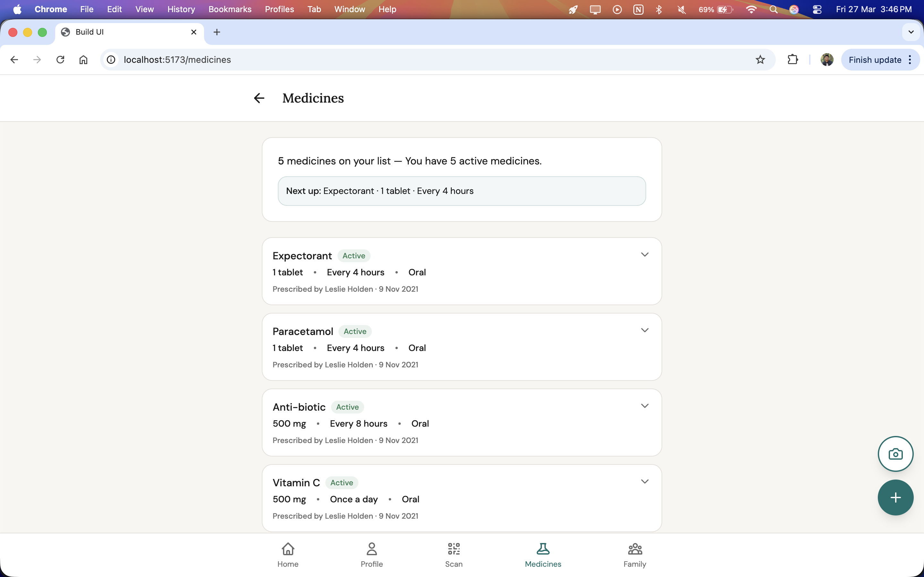Select the Medicines tab in bottom bar
924x577 pixels.
pyautogui.click(x=543, y=555)
